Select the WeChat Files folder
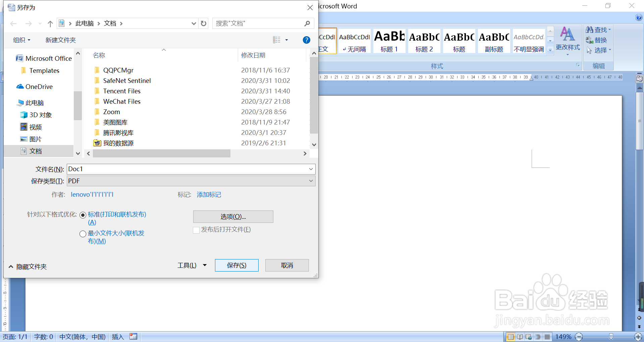Viewport: 644px width, 342px height. (x=117, y=101)
